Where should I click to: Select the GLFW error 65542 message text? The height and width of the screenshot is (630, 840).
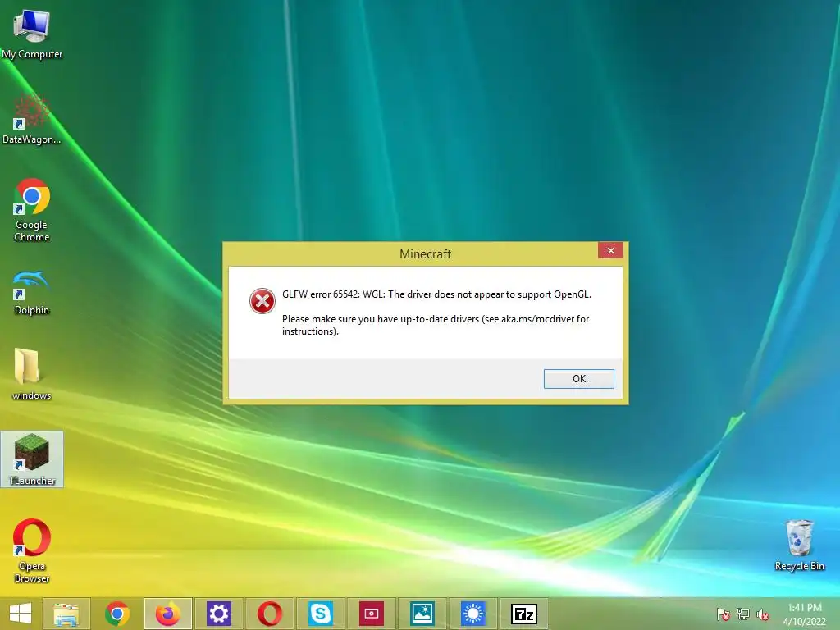[436, 294]
